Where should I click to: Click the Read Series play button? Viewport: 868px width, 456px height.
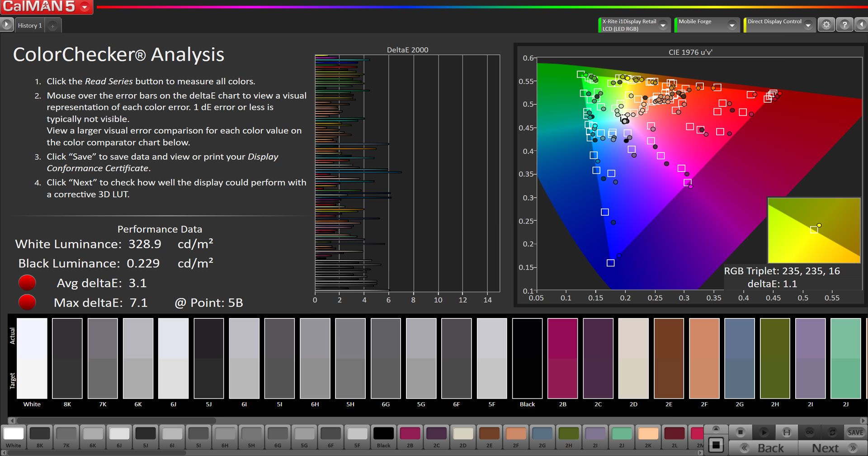point(764,432)
